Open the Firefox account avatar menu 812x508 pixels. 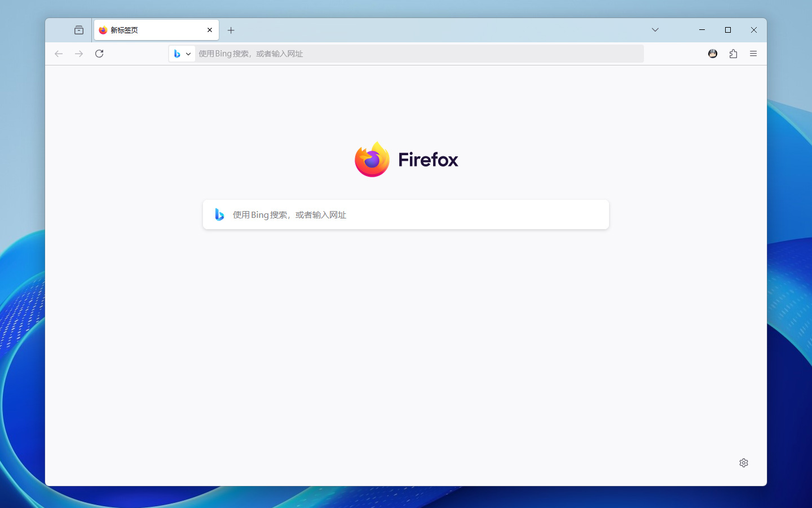[713, 54]
